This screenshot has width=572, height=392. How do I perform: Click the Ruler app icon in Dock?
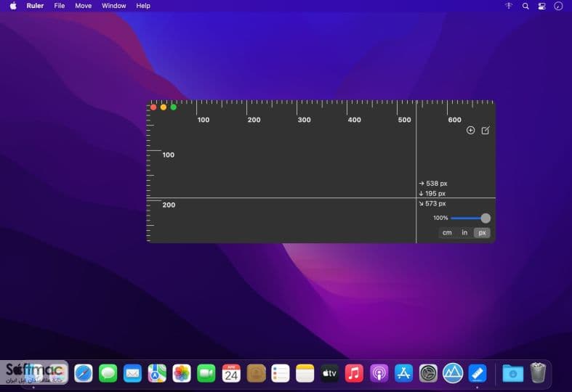[478, 373]
